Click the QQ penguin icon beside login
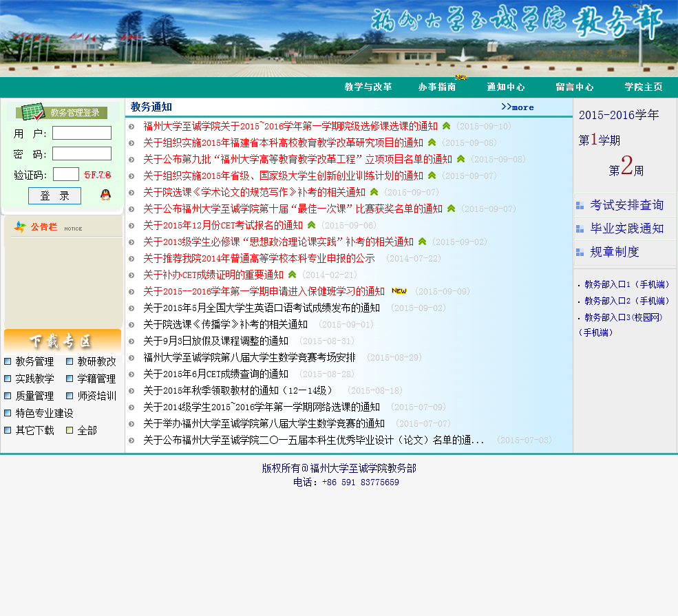 pos(105,195)
